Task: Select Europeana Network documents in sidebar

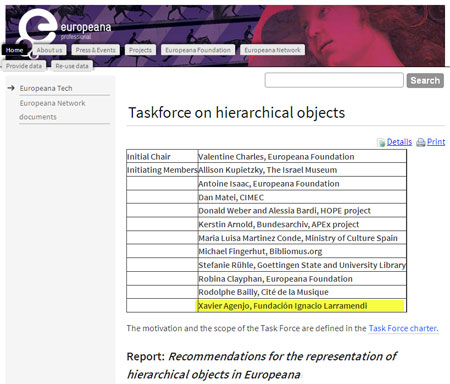Action: tap(52, 110)
